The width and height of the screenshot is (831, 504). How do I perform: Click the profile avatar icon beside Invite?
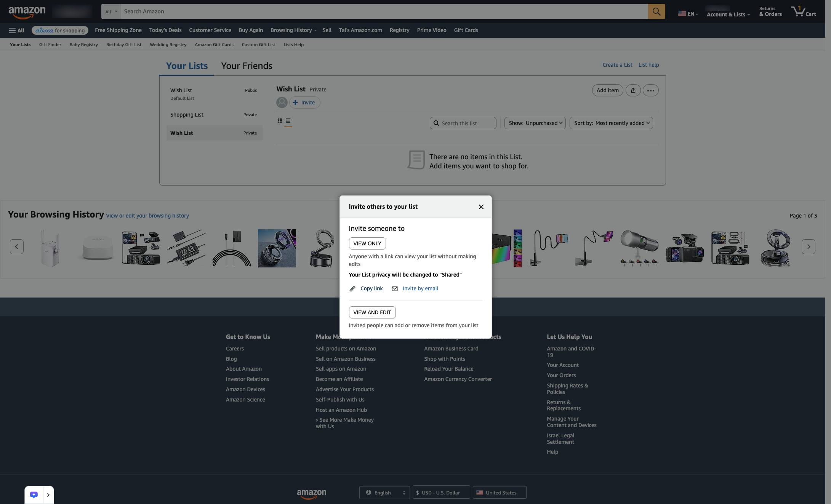coord(282,102)
